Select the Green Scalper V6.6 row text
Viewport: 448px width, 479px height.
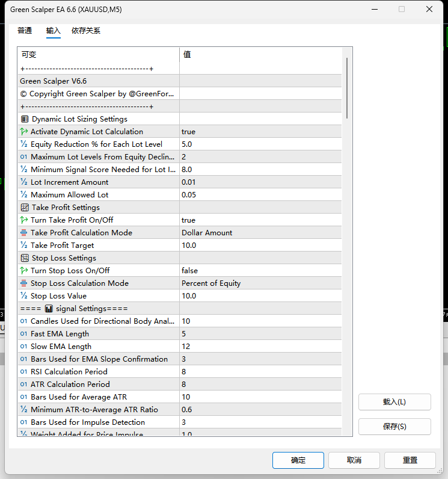point(53,81)
